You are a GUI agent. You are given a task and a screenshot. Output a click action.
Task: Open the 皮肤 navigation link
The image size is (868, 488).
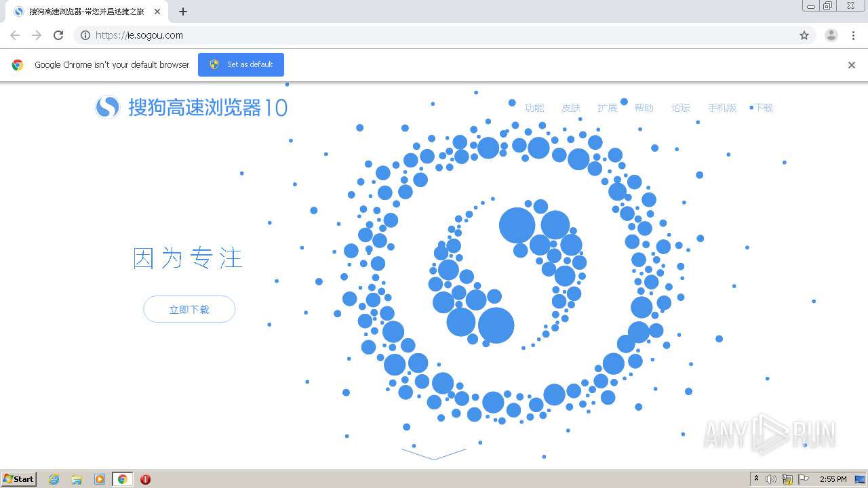pos(571,108)
